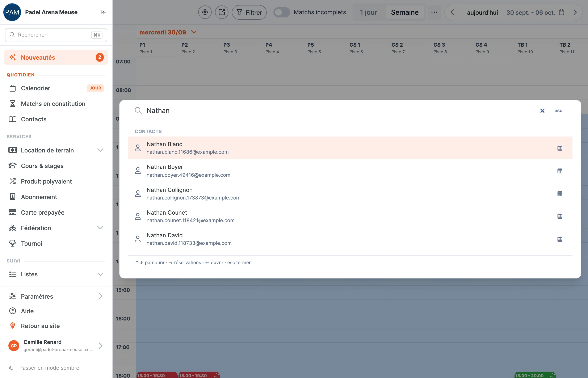Image resolution: width=588 pixels, height=378 pixels.
Task: Click the magnifier icon in the search dialog
Action: (138, 111)
